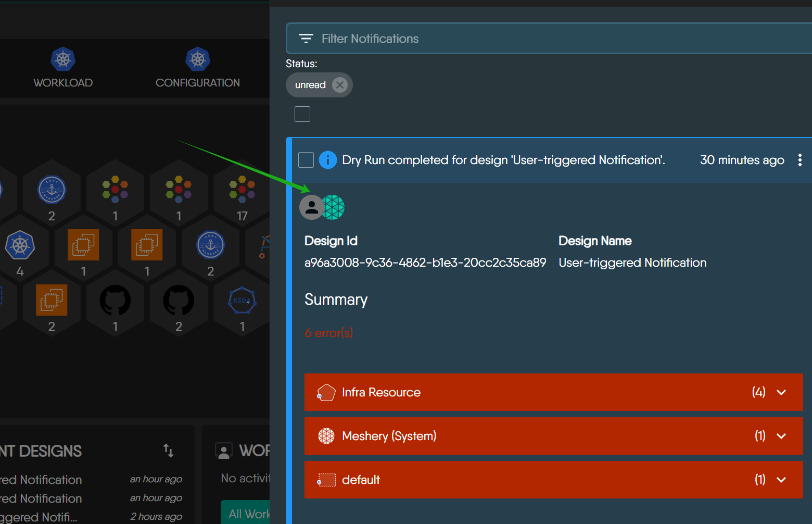Remove the unread status filter chip
Image resolution: width=812 pixels, height=524 pixels.
(340, 85)
